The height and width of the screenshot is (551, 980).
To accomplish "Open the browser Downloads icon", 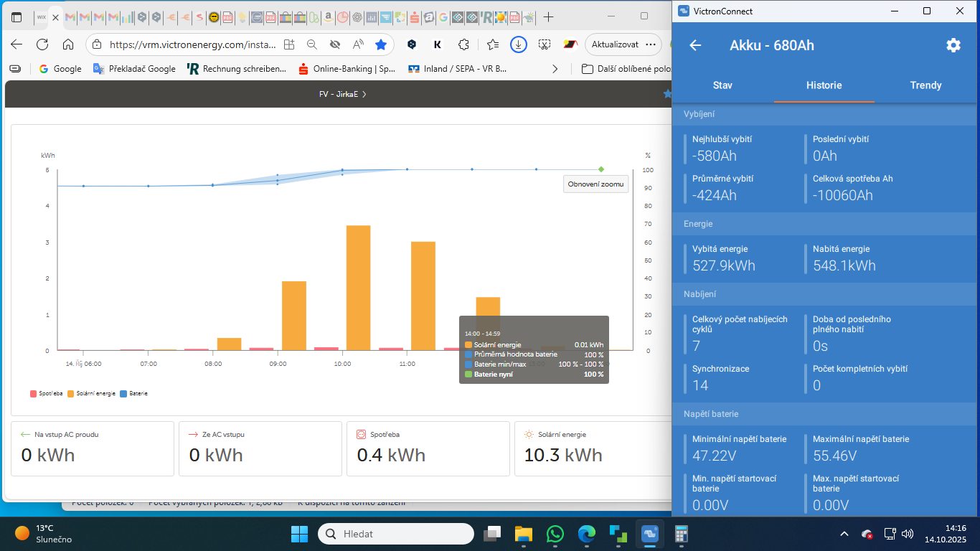I will [x=518, y=44].
